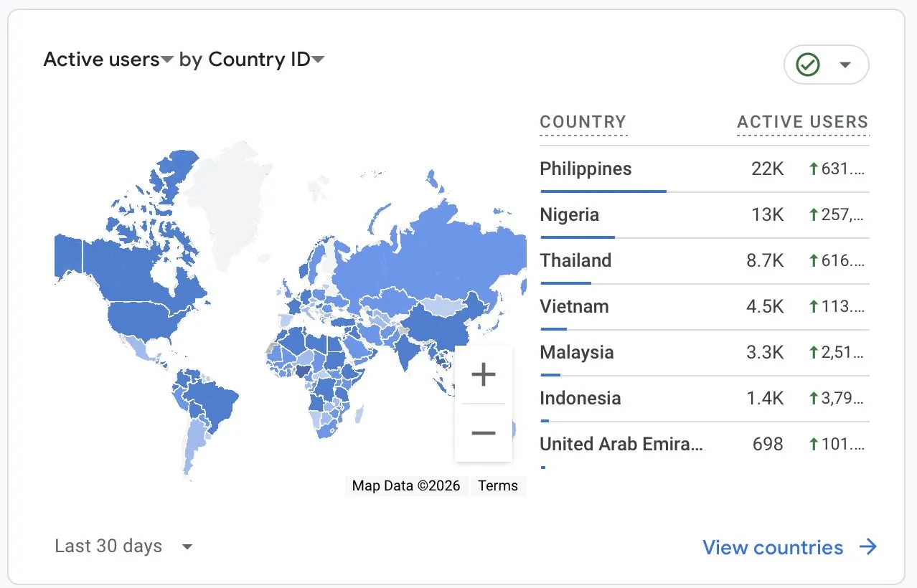Click the green up arrow in Philippines row
Viewport: 917px width, 588px height.
(x=814, y=169)
